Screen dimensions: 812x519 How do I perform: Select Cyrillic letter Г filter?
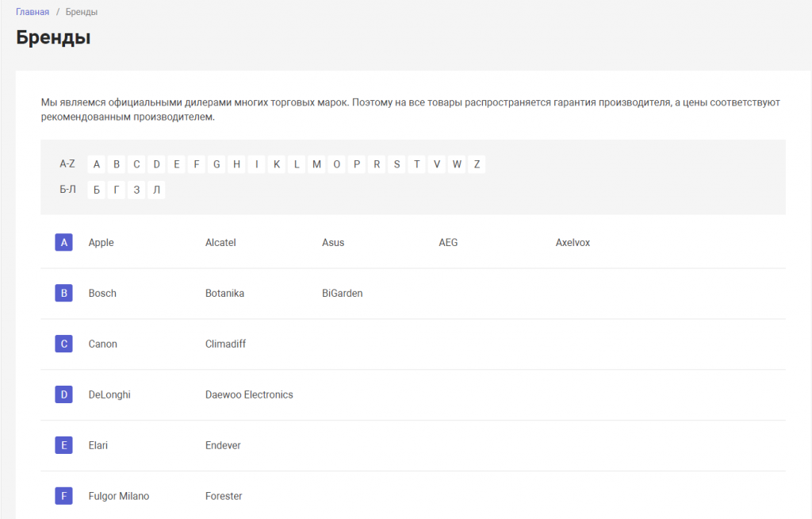click(117, 190)
